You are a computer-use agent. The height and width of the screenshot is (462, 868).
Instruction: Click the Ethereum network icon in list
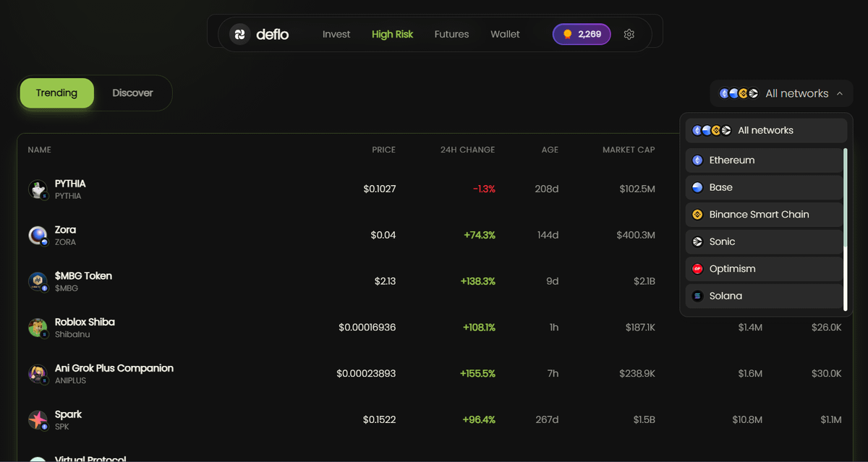click(x=697, y=161)
